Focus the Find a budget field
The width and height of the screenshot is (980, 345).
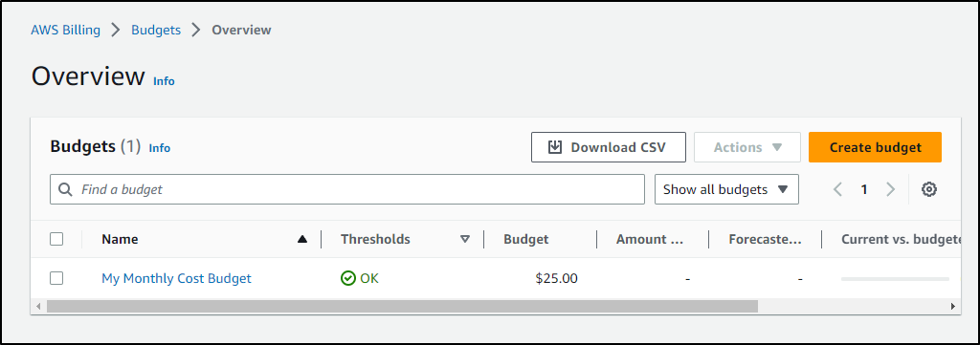346,189
